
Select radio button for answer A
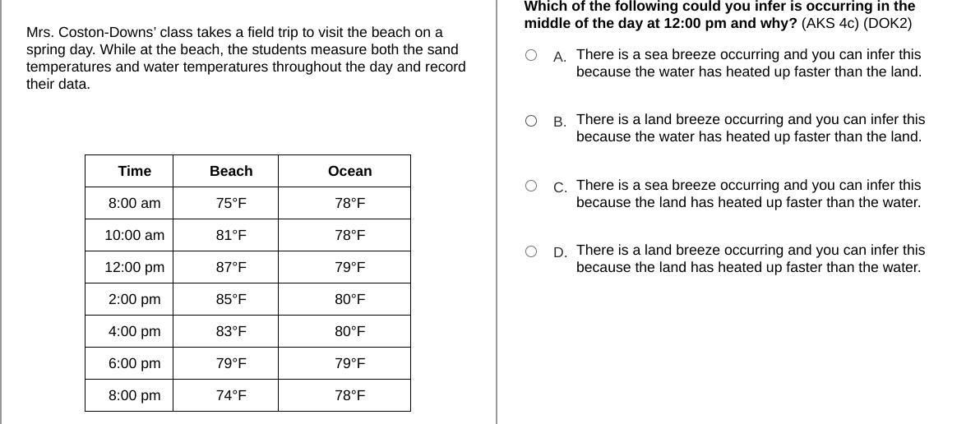pyautogui.click(x=530, y=55)
